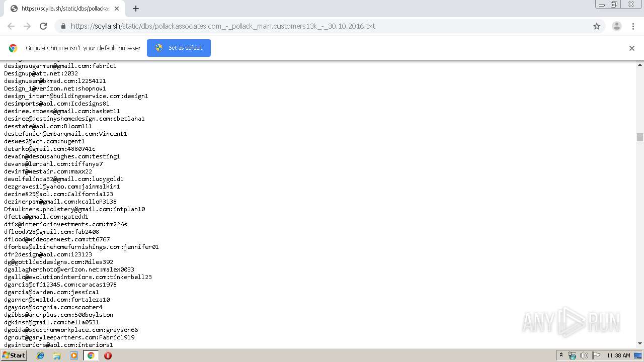Open the Windows Start menu

14,355
